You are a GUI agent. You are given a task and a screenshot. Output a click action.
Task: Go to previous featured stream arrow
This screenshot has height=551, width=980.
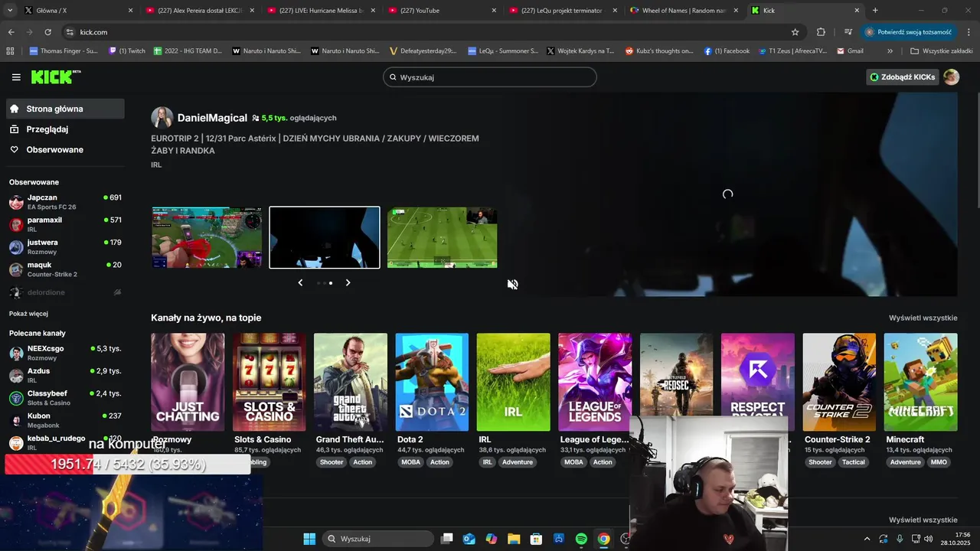click(300, 282)
